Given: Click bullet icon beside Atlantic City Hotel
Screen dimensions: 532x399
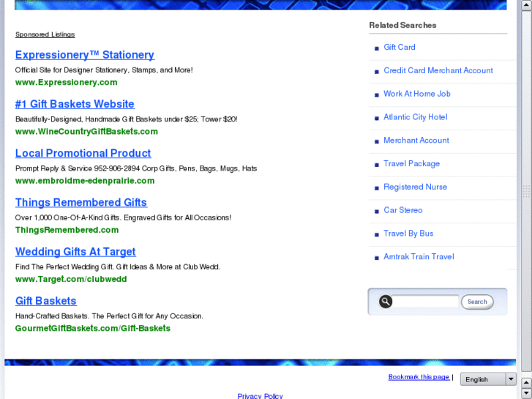Looking at the screenshot, I should [x=377, y=118].
